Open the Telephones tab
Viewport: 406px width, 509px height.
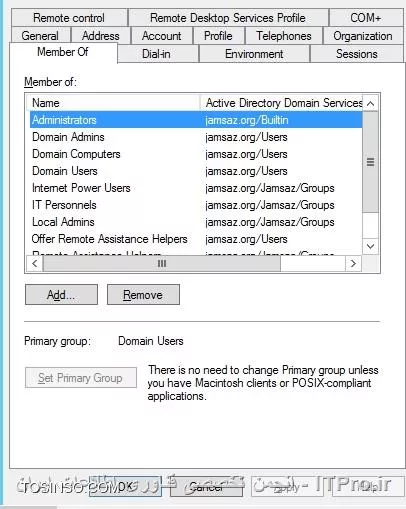coord(284,35)
